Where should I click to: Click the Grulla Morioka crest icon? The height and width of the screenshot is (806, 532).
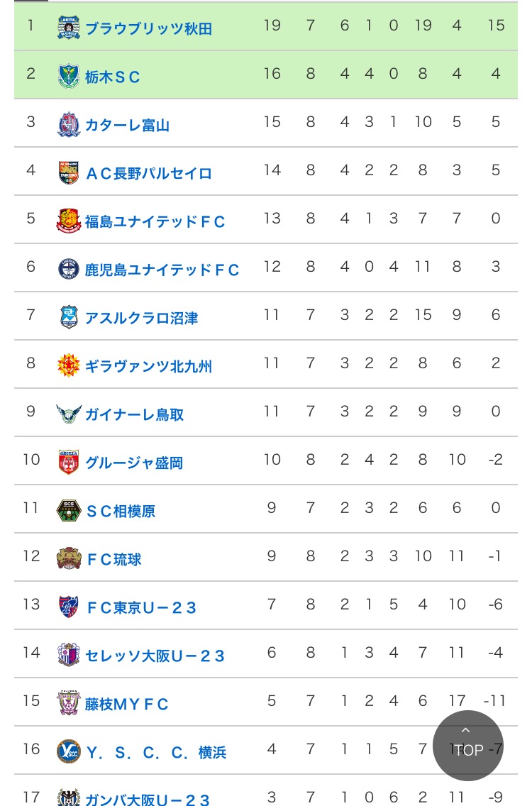pyautogui.click(x=69, y=462)
